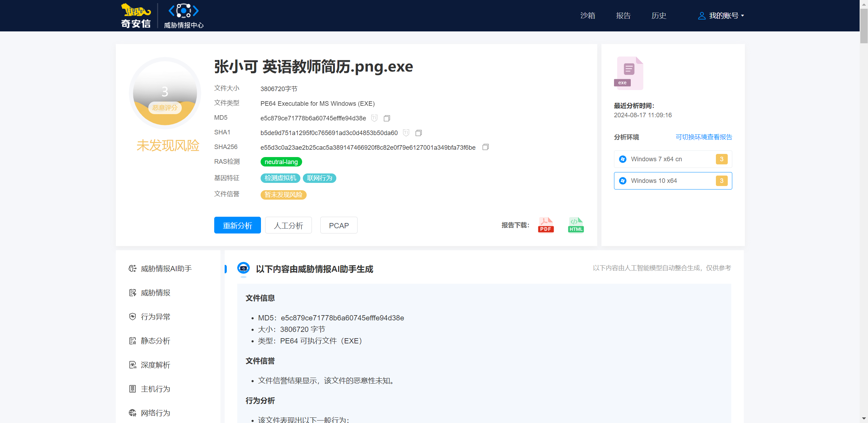Click the 重新分析 button
Image resolution: width=868 pixels, height=423 pixels.
point(237,225)
